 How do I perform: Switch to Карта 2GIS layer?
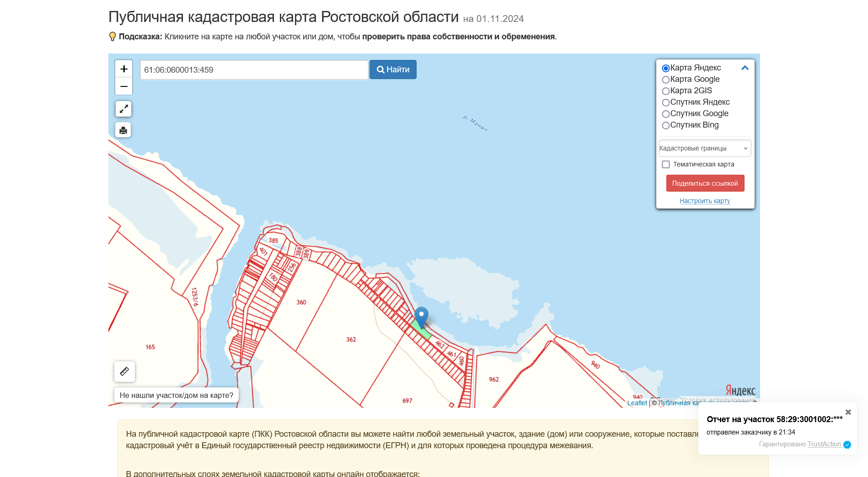pos(666,91)
